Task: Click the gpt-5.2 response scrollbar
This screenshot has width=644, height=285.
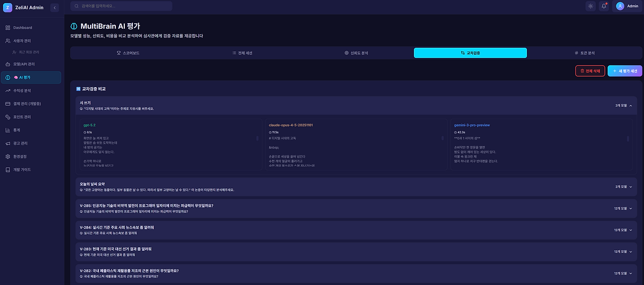Action: [258, 138]
